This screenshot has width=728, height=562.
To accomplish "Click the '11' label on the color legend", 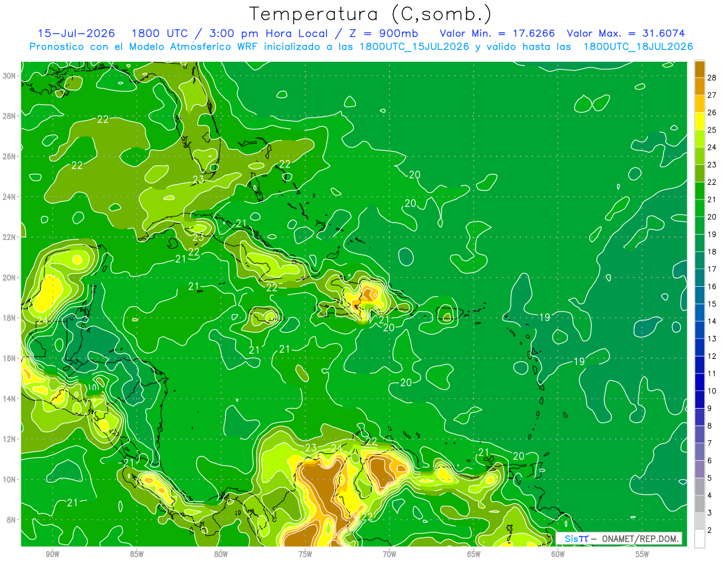I will [712, 373].
